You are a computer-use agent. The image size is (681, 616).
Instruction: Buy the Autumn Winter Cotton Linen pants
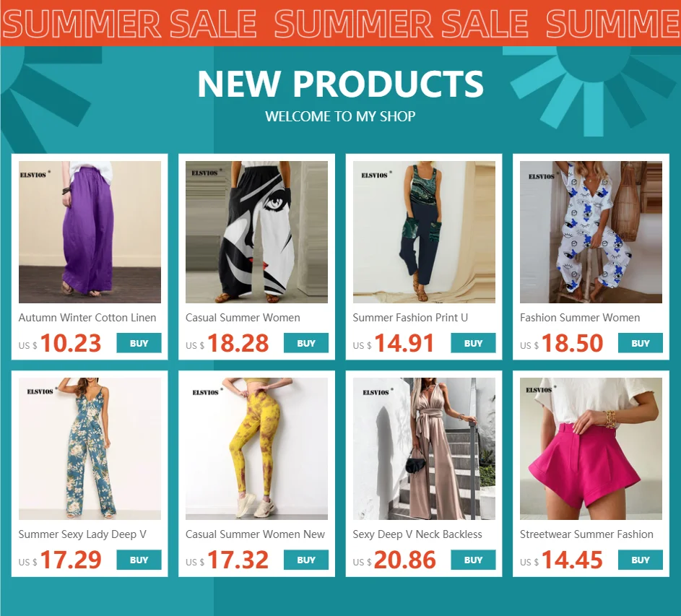pos(139,343)
